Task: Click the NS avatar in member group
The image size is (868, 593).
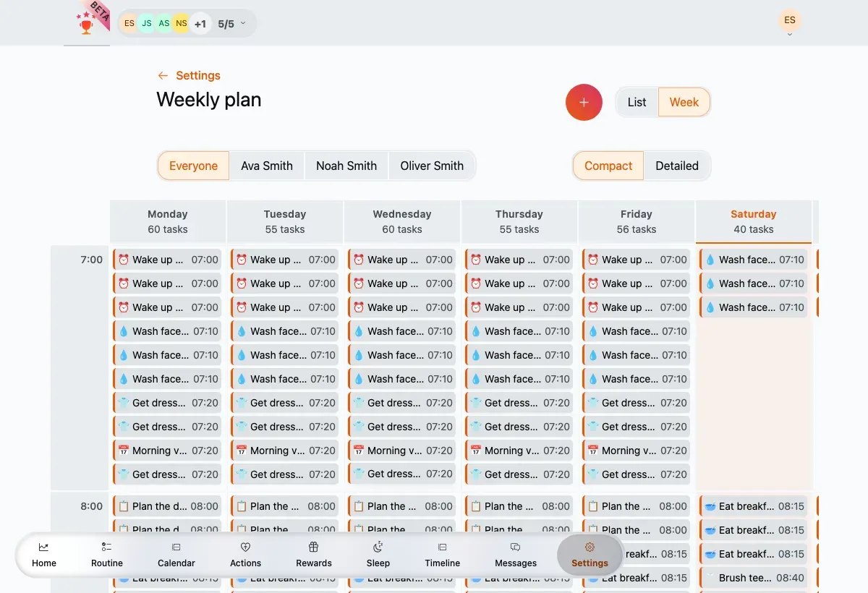Action: [182, 23]
